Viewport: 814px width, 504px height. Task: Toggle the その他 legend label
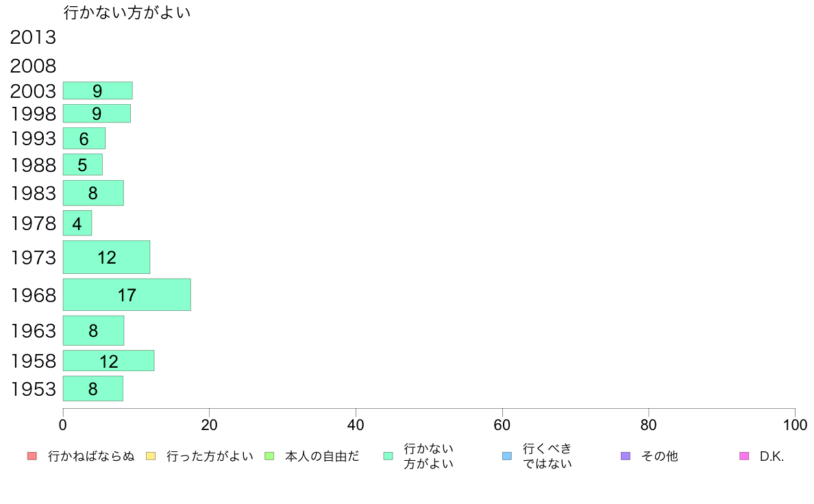(x=659, y=456)
